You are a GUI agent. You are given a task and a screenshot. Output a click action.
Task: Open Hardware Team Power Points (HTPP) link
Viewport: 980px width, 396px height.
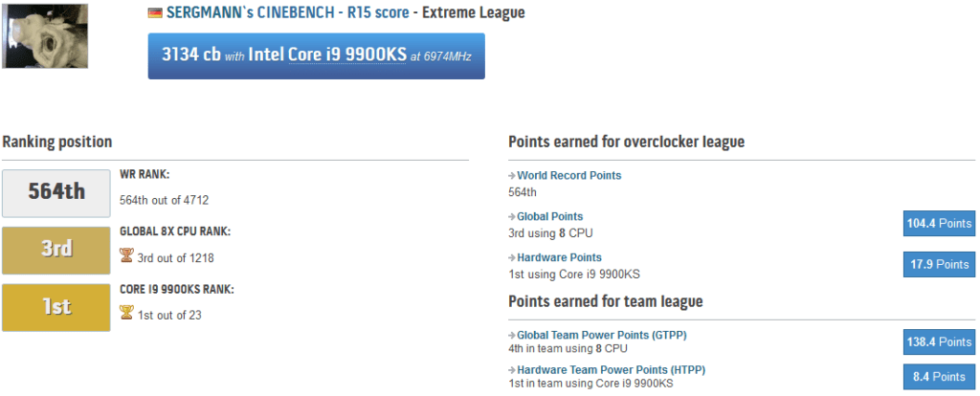click(x=612, y=370)
